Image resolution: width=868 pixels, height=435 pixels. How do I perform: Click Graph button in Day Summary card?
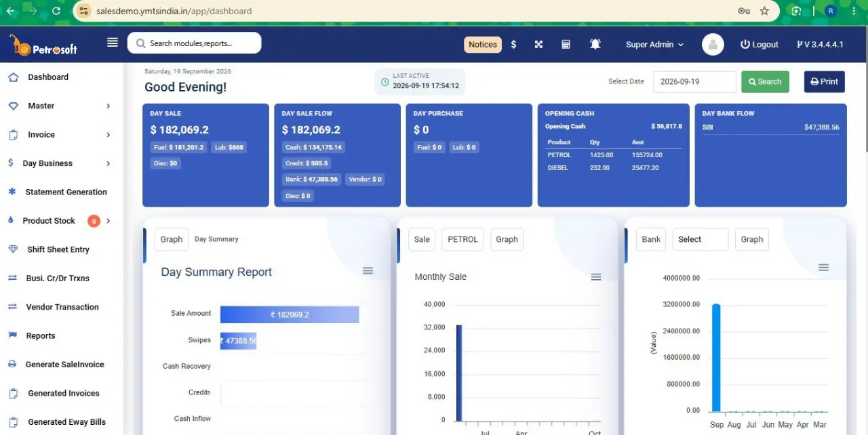pyautogui.click(x=172, y=239)
